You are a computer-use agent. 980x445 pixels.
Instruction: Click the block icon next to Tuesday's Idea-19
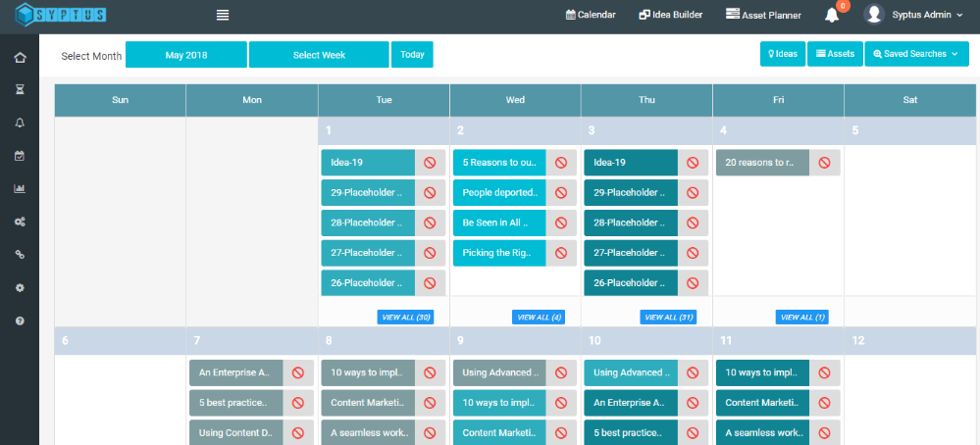tap(430, 163)
